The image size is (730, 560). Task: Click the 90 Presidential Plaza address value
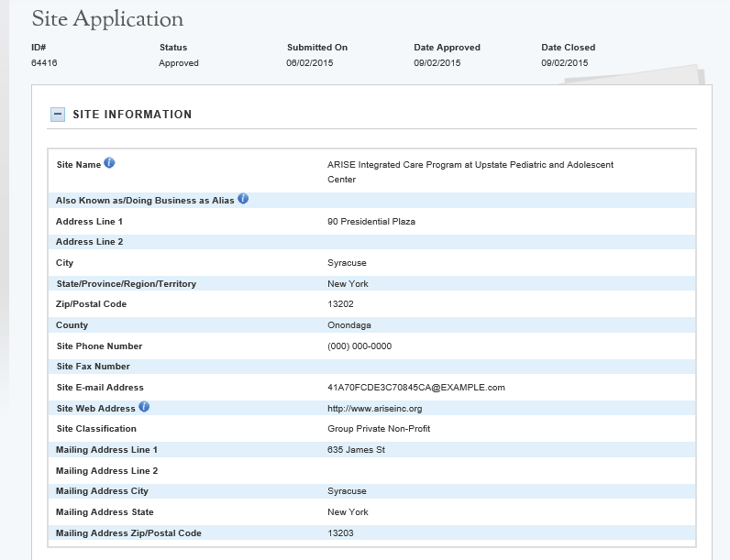[x=371, y=222]
